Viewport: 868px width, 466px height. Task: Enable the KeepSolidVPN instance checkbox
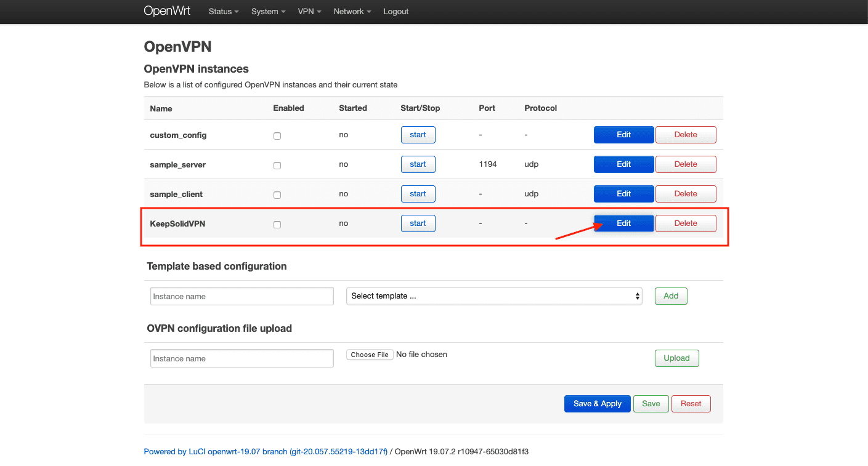[277, 225]
